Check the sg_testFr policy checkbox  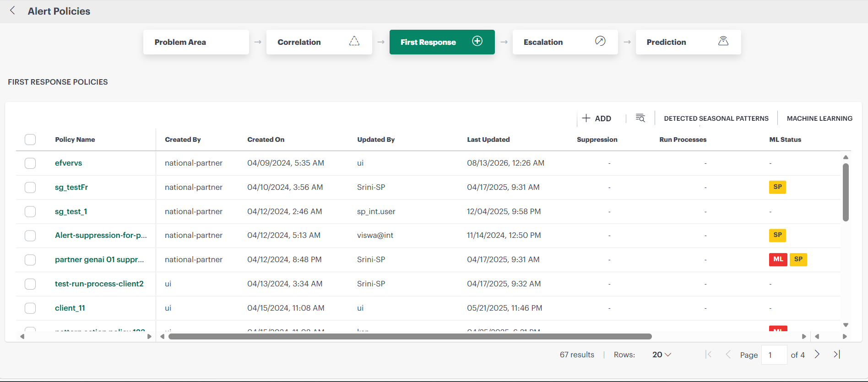tap(30, 188)
